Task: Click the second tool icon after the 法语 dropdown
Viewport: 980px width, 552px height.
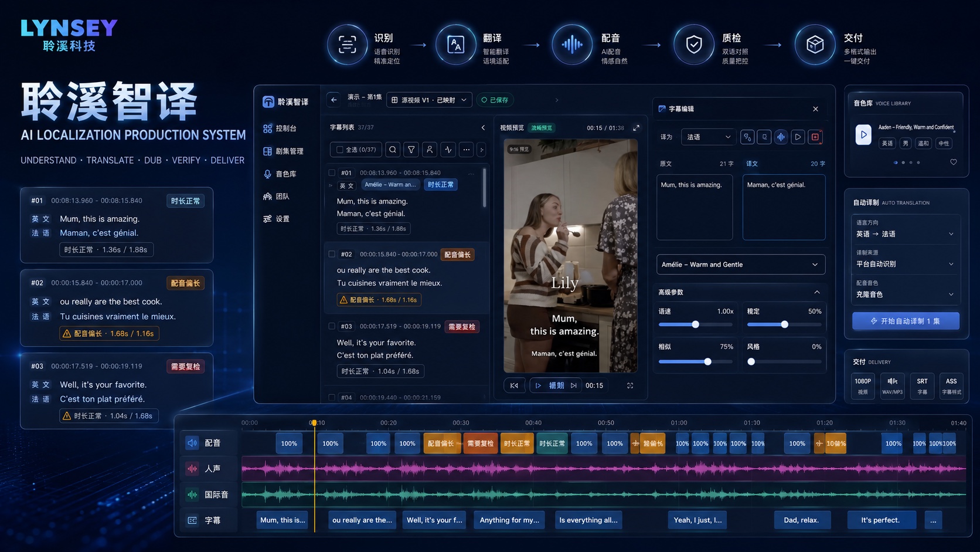Action: coord(764,137)
